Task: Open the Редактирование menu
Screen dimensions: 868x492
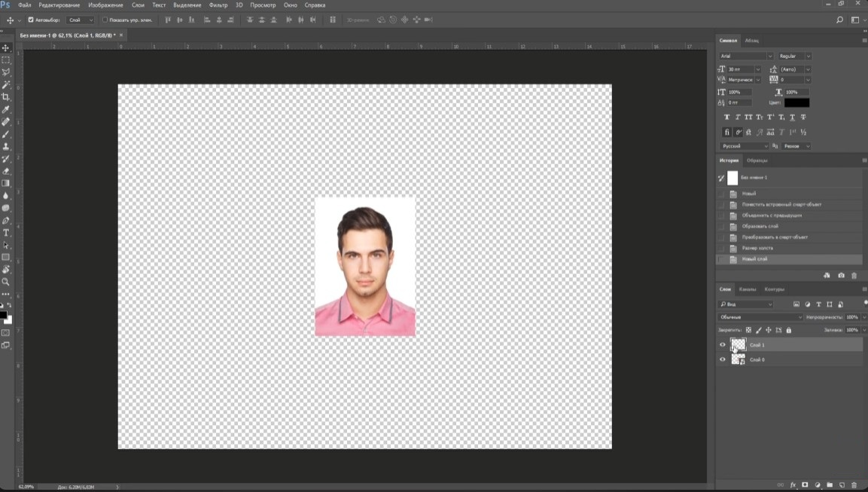Action: pyautogui.click(x=59, y=5)
